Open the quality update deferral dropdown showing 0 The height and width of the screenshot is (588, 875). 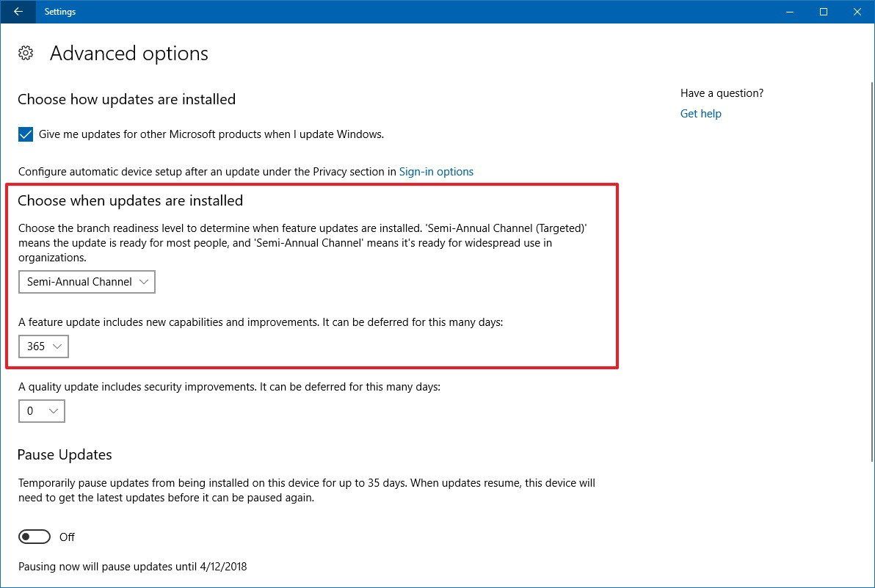tap(42, 411)
